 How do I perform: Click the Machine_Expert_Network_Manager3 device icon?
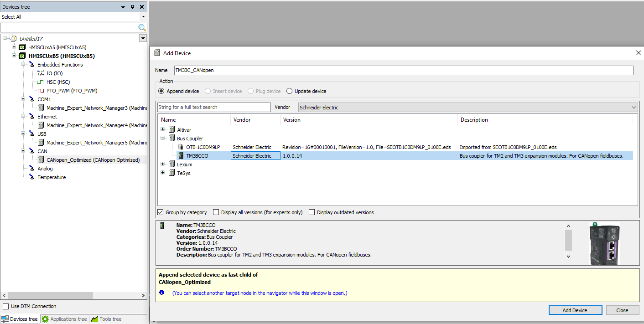point(41,108)
